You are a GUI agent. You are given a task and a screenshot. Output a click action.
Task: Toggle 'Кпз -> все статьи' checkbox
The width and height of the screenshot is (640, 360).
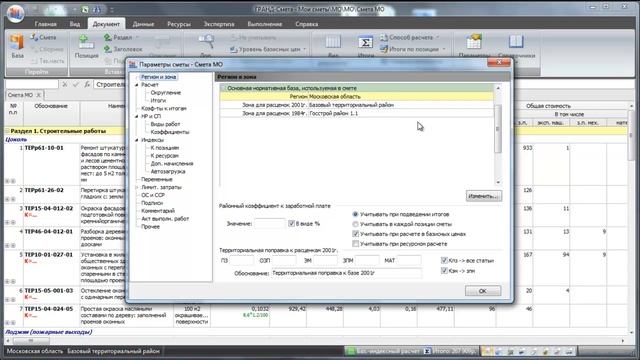[x=444, y=260]
